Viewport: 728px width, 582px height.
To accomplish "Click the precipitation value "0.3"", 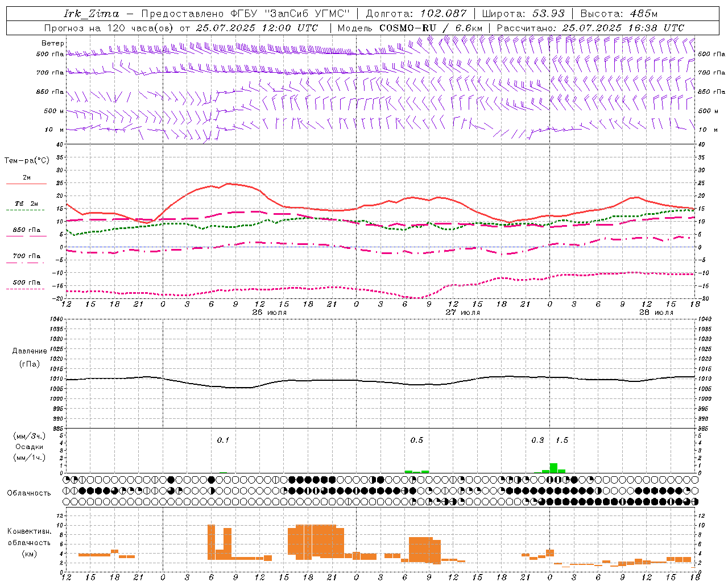I will coord(537,440).
